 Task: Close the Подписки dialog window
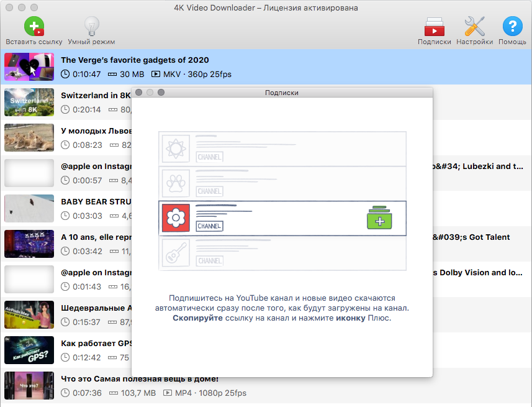[138, 93]
